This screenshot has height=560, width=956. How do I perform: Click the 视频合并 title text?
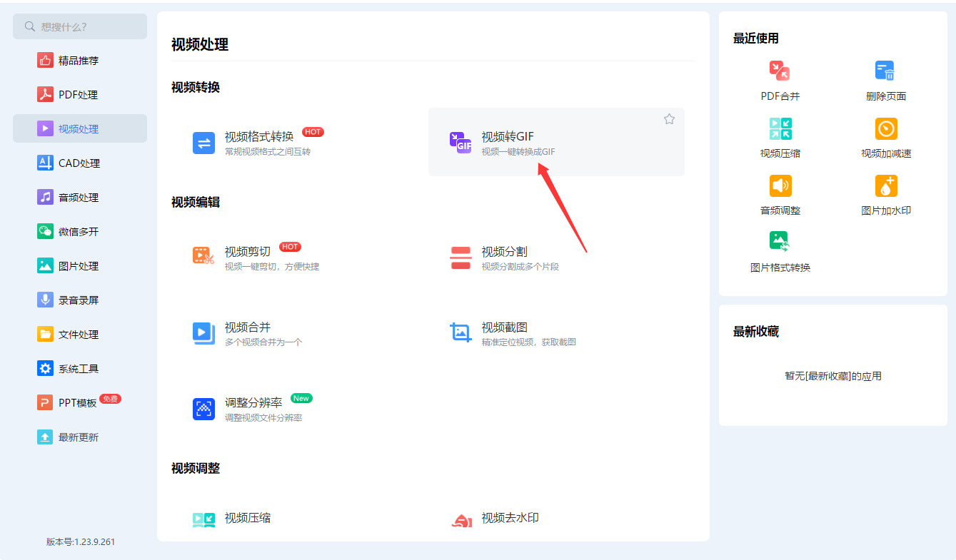click(x=248, y=327)
